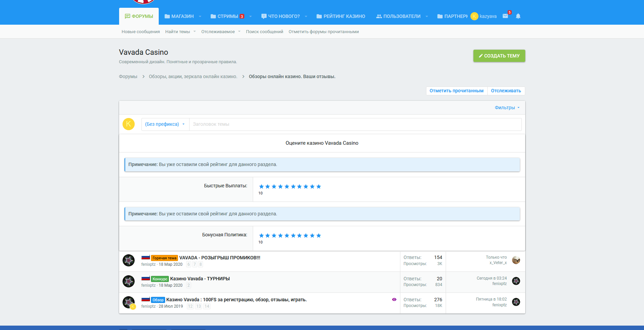644x330 pixels.
Task: Go to Обзоры онлайн казино breadcrumb
Action: pyautogui.click(x=292, y=76)
